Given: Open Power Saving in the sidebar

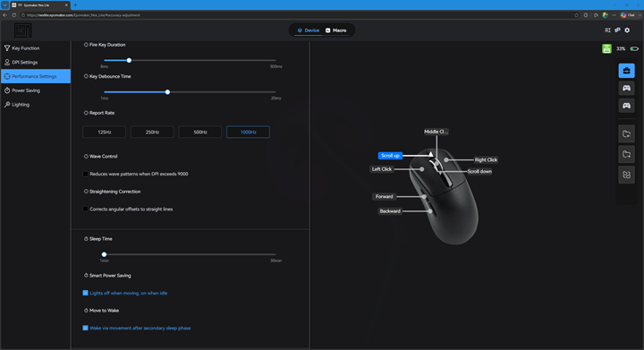Looking at the screenshot, I should point(36,90).
